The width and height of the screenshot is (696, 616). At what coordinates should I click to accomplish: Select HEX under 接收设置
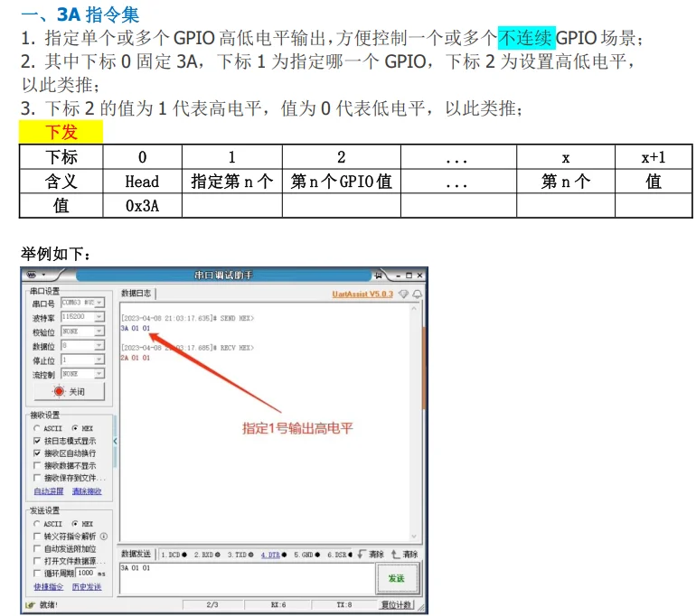(x=82, y=428)
